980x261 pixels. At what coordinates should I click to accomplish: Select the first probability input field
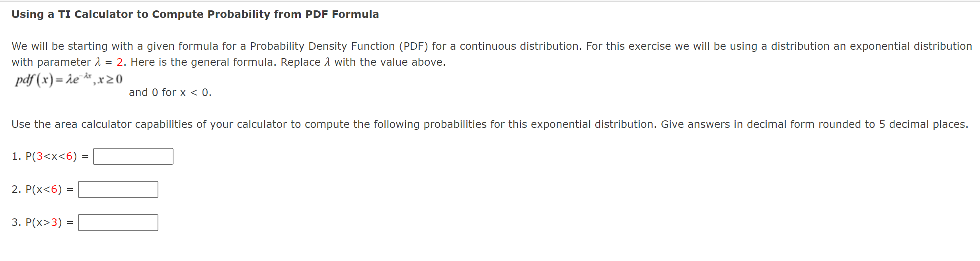click(x=133, y=156)
